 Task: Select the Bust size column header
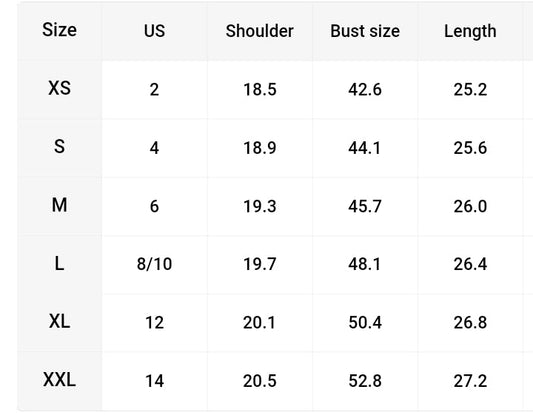[x=365, y=31]
